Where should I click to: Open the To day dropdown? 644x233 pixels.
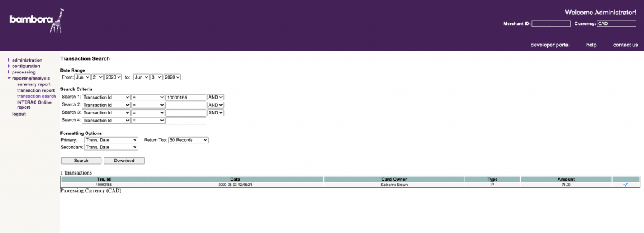(157, 77)
